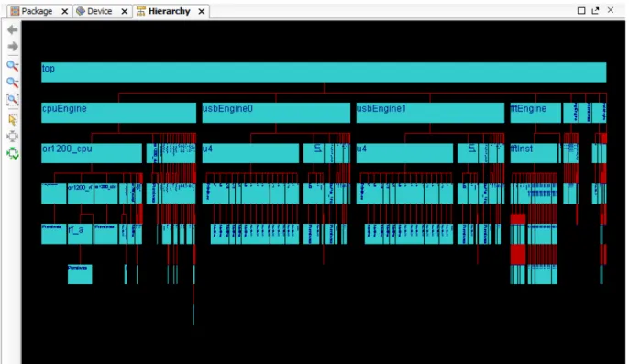Select the top module block
Viewport: 629px width, 364px height.
click(x=324, y=72)
